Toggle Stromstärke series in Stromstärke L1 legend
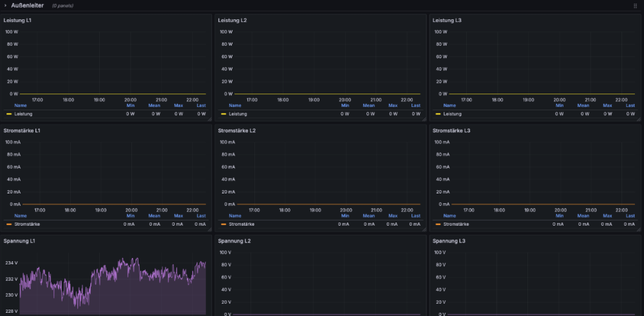The image size is (644, 316). pos(28,224)
